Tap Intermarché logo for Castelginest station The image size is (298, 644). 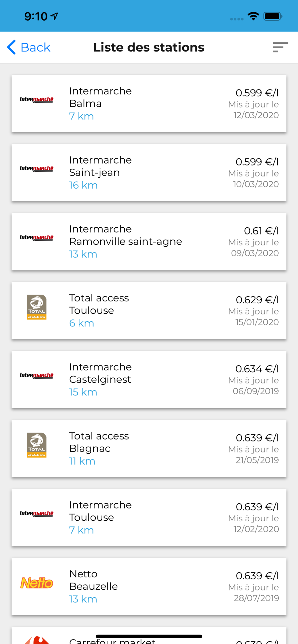[x=36, y=375]
